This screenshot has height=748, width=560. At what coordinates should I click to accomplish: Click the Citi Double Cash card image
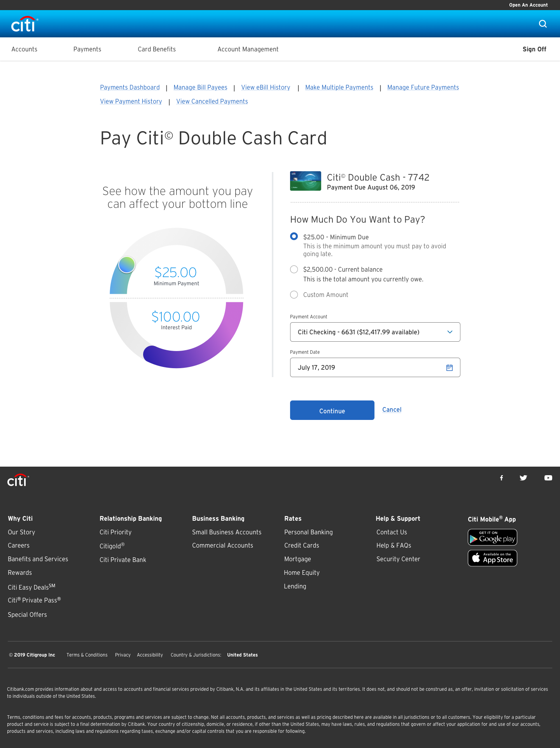coord(306,181)
